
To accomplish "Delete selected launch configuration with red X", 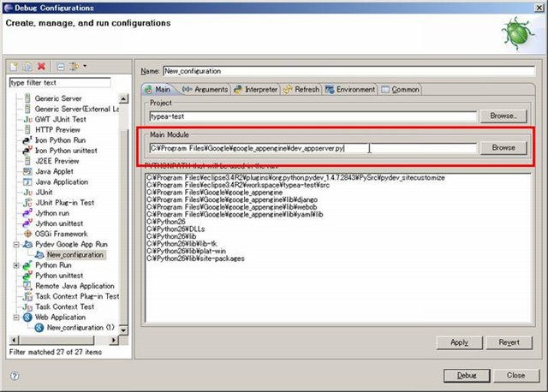I will pos(42,66).
